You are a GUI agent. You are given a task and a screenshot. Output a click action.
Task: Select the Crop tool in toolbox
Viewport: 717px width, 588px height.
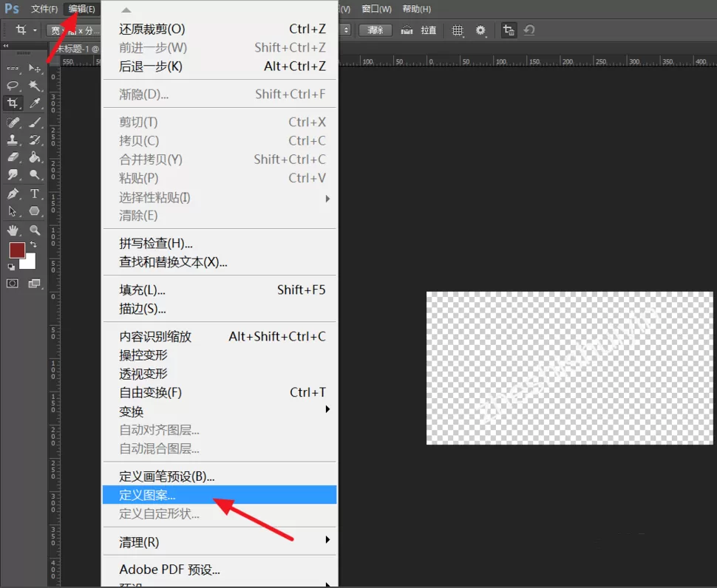point(13,103)
